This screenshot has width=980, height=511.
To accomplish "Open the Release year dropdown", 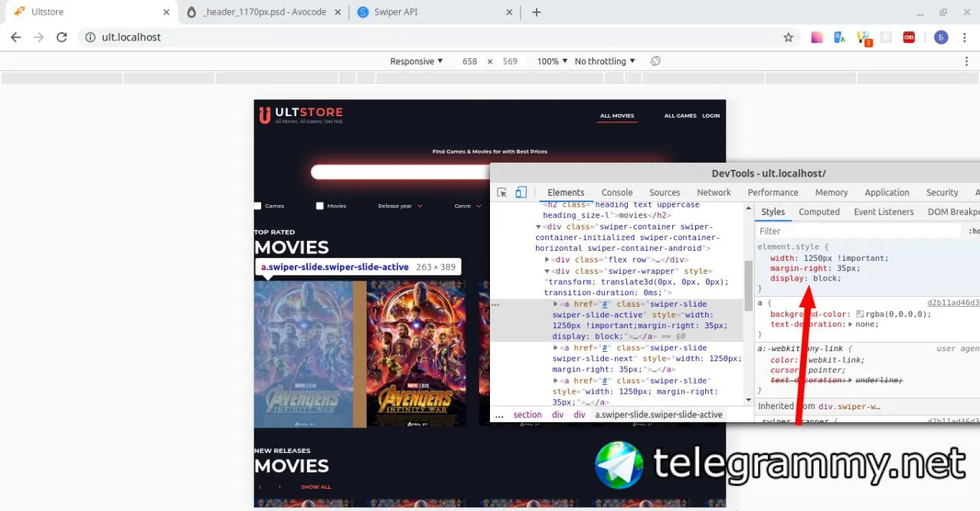I will point(400,206).
